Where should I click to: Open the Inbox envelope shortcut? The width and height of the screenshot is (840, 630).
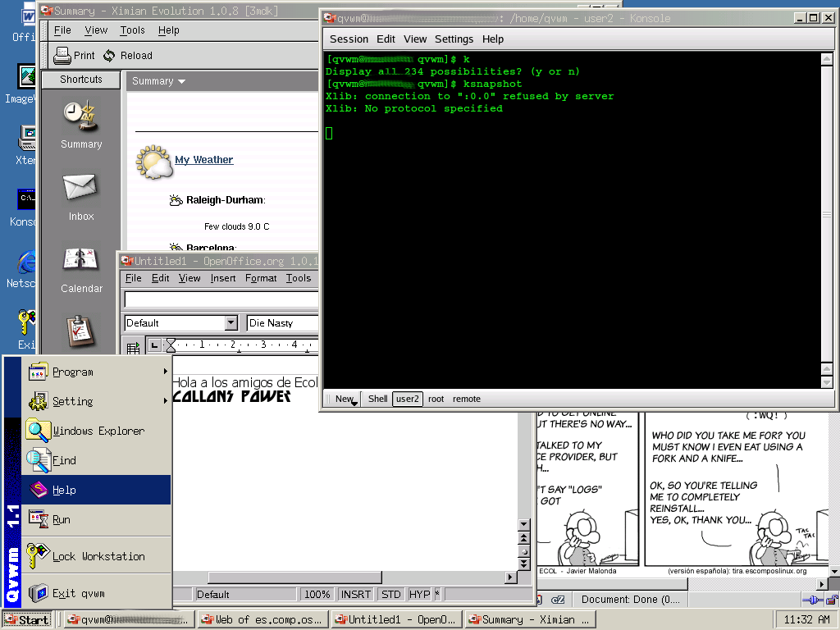pyautogui.click(x=80, y=188)
